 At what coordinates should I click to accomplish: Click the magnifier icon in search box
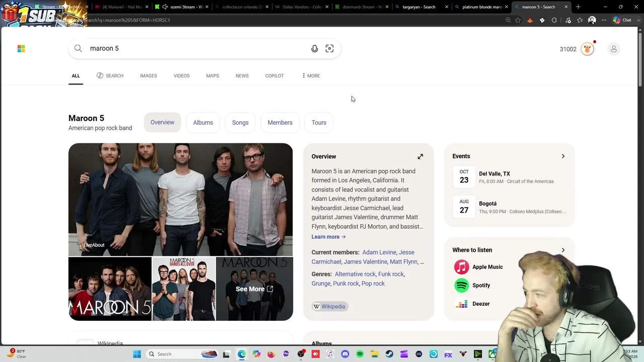[x=78, y=48]
